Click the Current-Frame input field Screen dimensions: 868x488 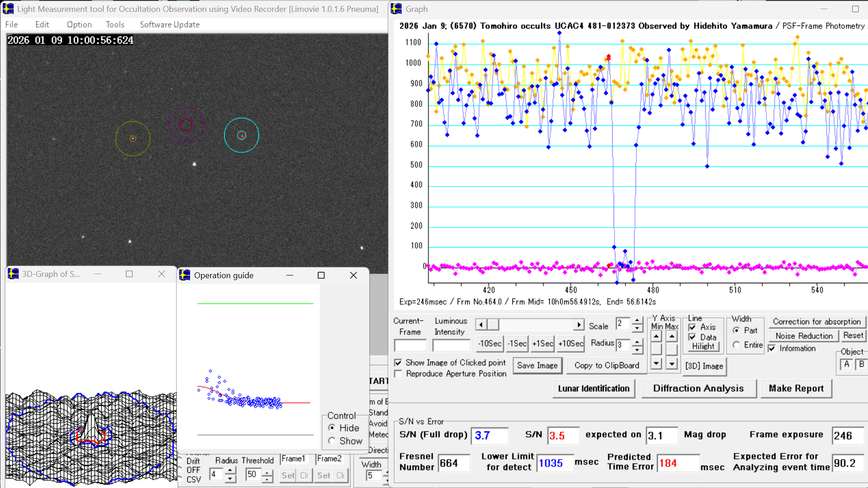click(410, 345)
